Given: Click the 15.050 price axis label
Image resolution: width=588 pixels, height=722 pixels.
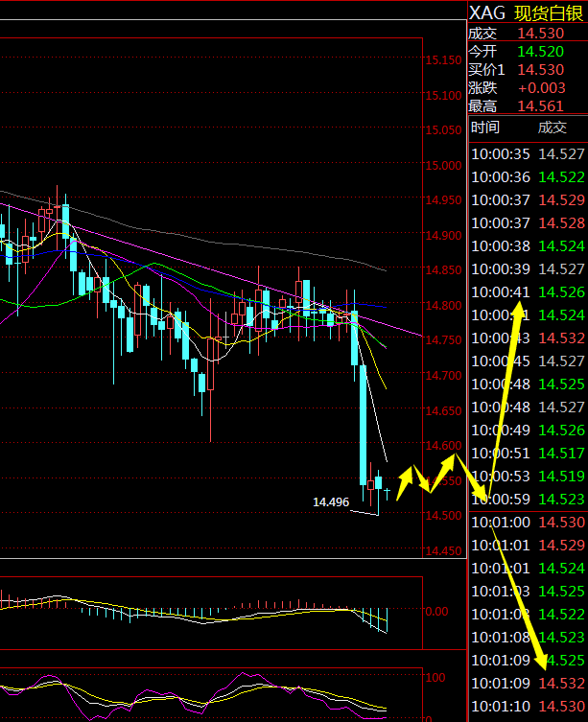Looking at the screenshot, I should click(443, 130).
